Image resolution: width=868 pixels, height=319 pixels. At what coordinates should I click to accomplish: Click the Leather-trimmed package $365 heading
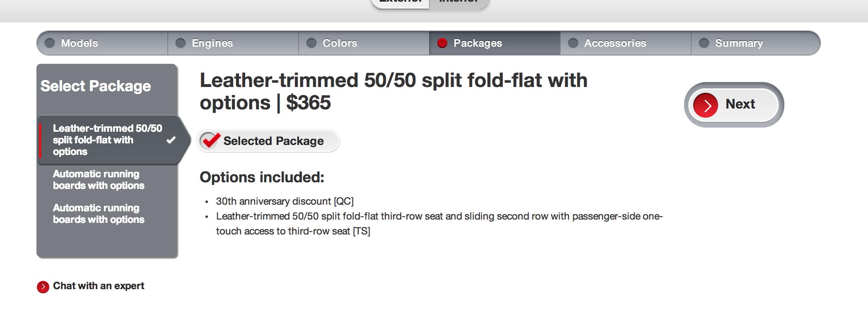tap(394, 92)
